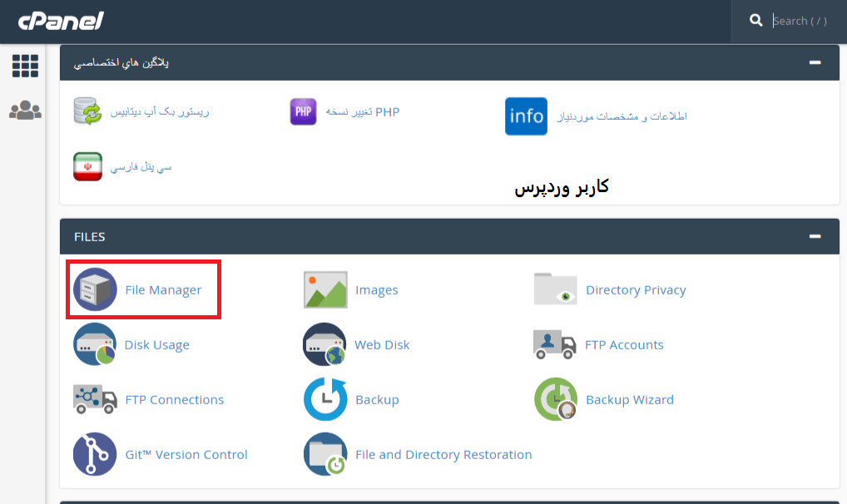Click the cPanel logo
This screenshot has height=504, width=847.
pyautogui.click(x=61, y=21)
